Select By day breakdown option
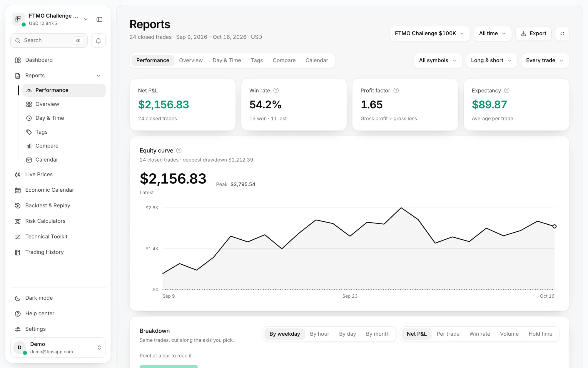 (348, 334)
